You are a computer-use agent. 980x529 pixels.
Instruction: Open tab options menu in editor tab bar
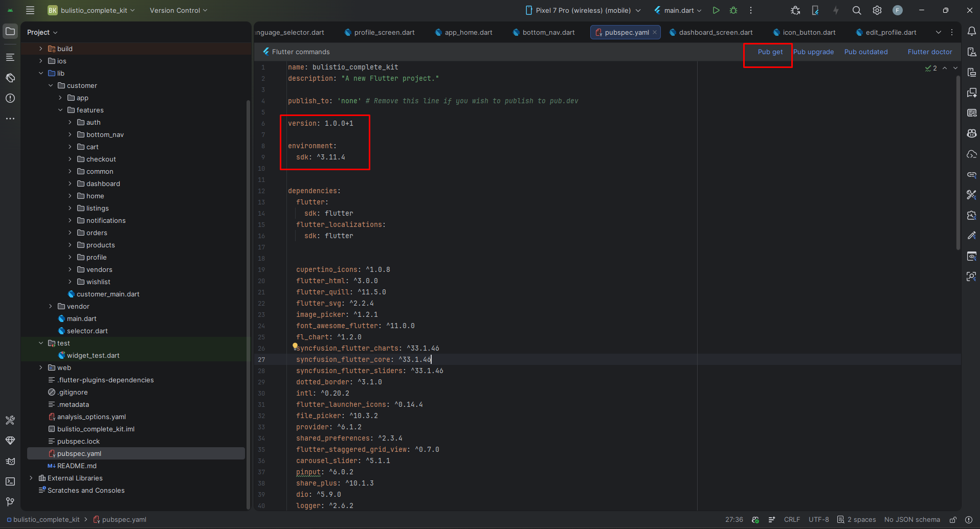tap(952, 32)
